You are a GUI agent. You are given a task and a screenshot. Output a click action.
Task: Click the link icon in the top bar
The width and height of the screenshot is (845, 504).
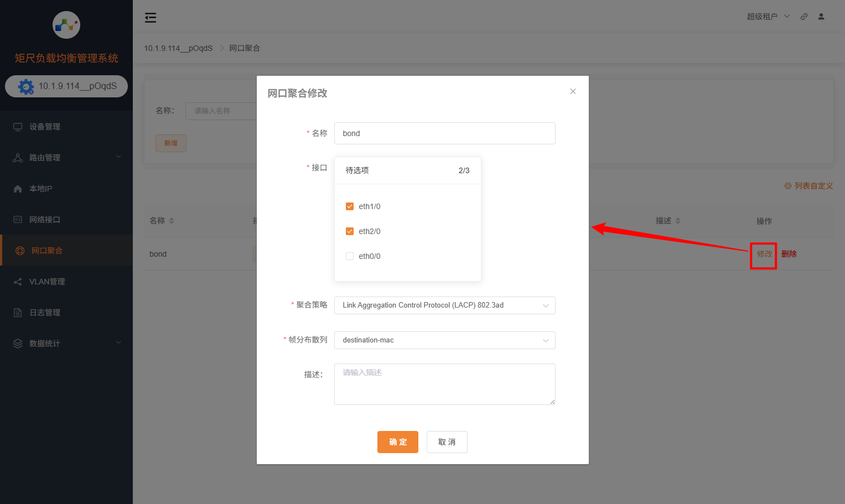(804, 16)
